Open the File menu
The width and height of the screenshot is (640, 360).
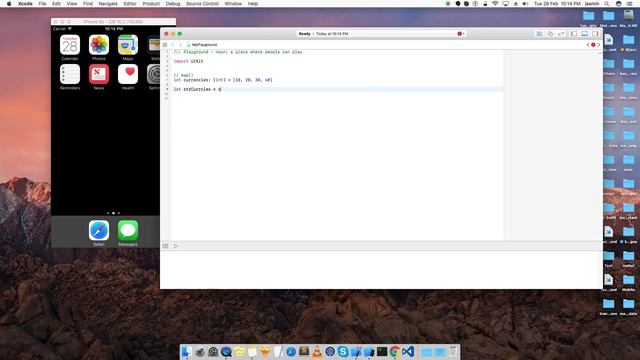click(42, 4)
